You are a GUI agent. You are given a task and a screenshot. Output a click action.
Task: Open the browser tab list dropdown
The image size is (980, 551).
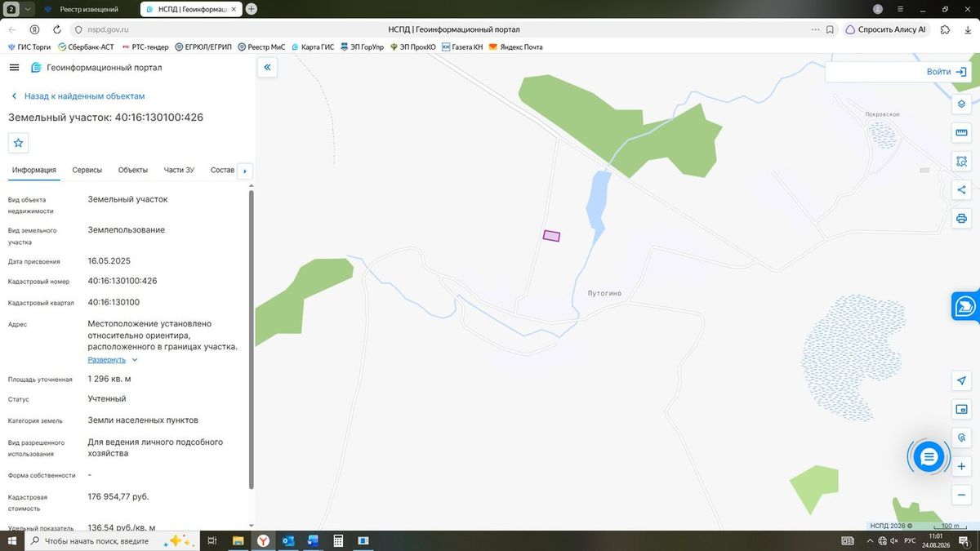coord(29,9)
